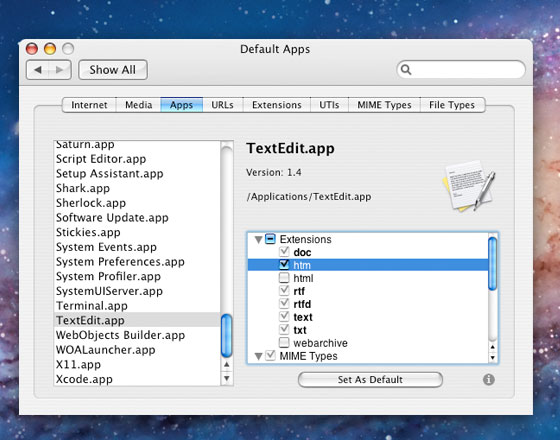The width and height of the screenshot is (560, 440).
Task: Click the extensions panel scroll down arrow
Action: pos(492,358)
